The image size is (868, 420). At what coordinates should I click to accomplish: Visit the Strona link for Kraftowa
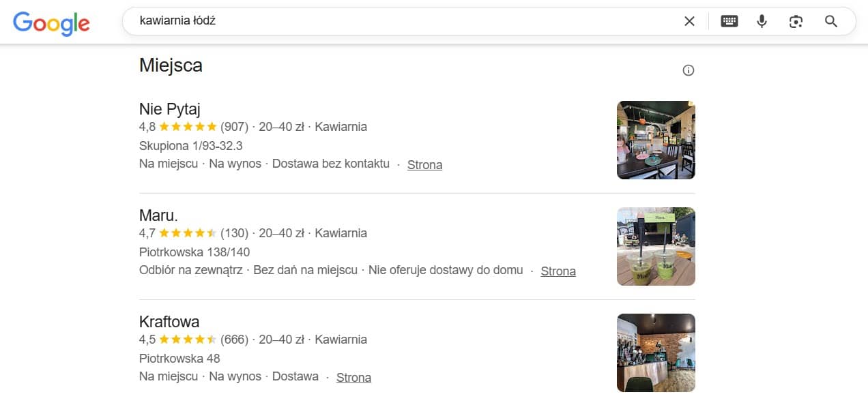pyautogui.click(x=353, y=378)
